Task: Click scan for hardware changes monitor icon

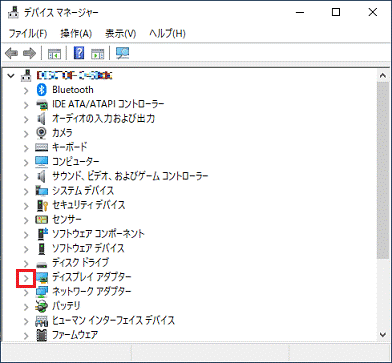Action: [x=122, y=53]
